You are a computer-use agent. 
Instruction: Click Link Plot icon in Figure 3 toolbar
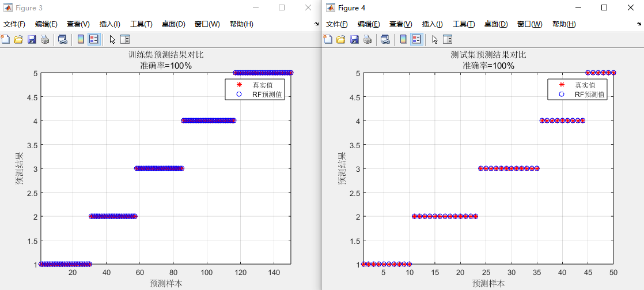[x=63, y=39]
